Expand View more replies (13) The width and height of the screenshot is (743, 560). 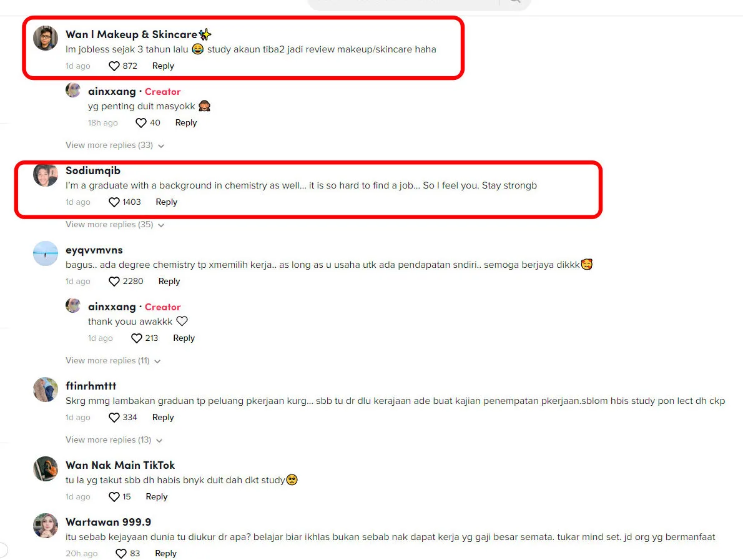click(114, 440)
